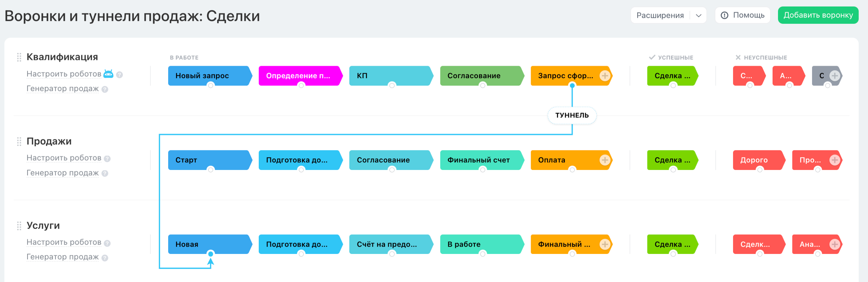Click the blue robot icon in Квалификация

108,74
